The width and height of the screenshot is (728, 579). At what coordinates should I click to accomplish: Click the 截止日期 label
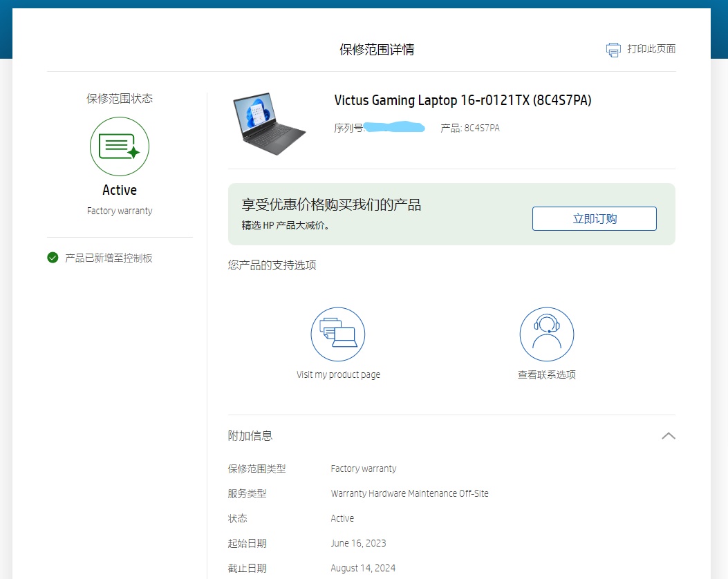tap(247, 569)
